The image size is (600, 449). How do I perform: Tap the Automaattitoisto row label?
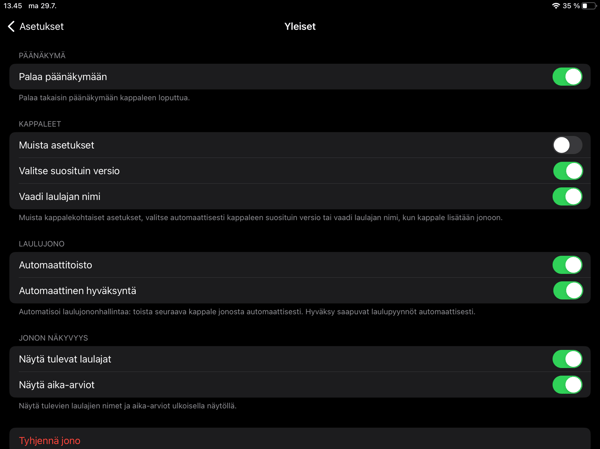(56, 265)
